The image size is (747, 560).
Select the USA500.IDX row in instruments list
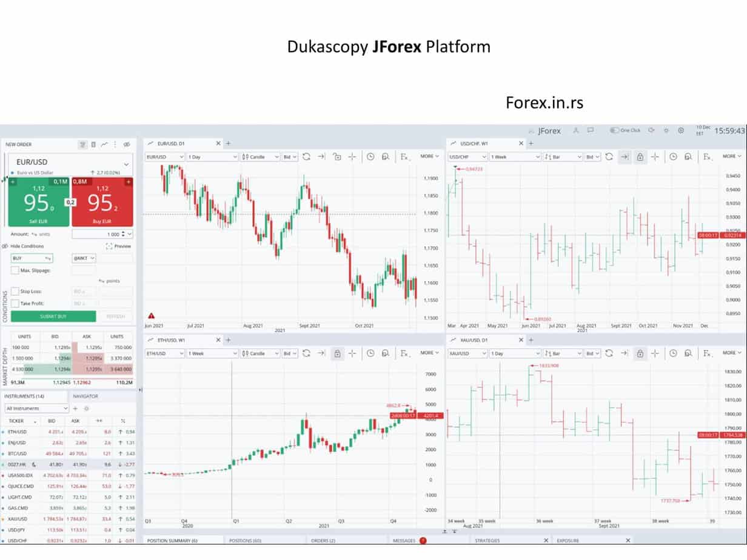pyautogui.click(x=69, y=475)
